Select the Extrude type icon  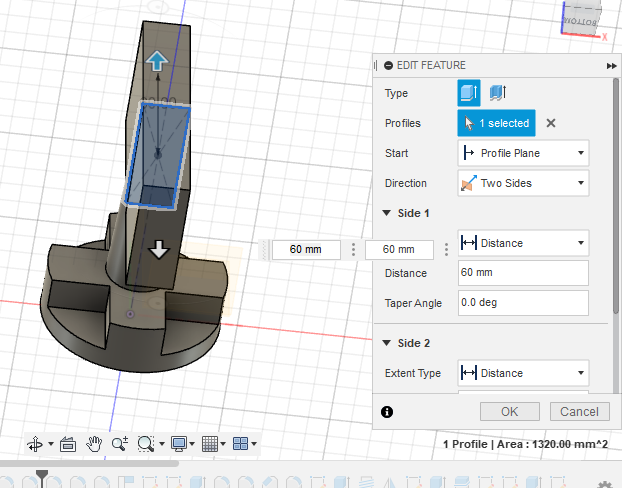pos(468,93)
